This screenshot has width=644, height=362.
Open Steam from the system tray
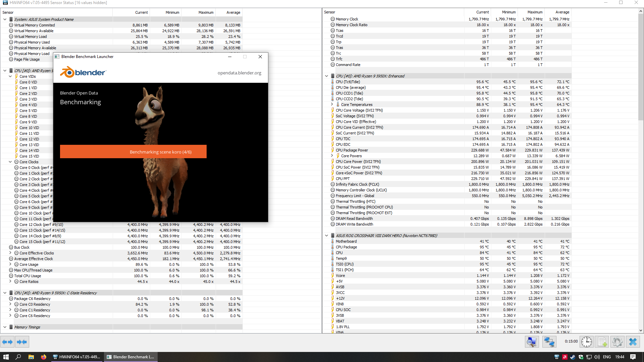(573, 357)
